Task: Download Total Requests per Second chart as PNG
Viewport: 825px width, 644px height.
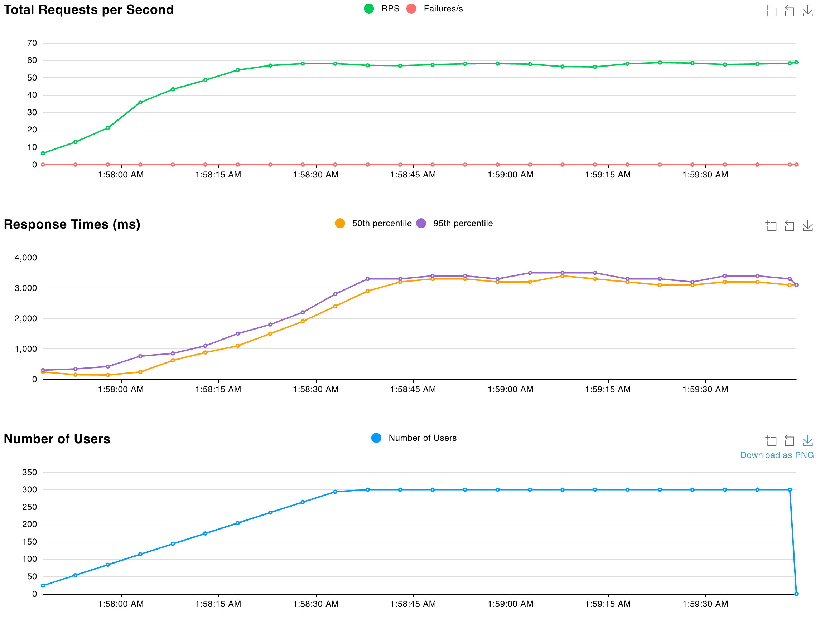Action: pyautogui.click(x=807, y=11)
